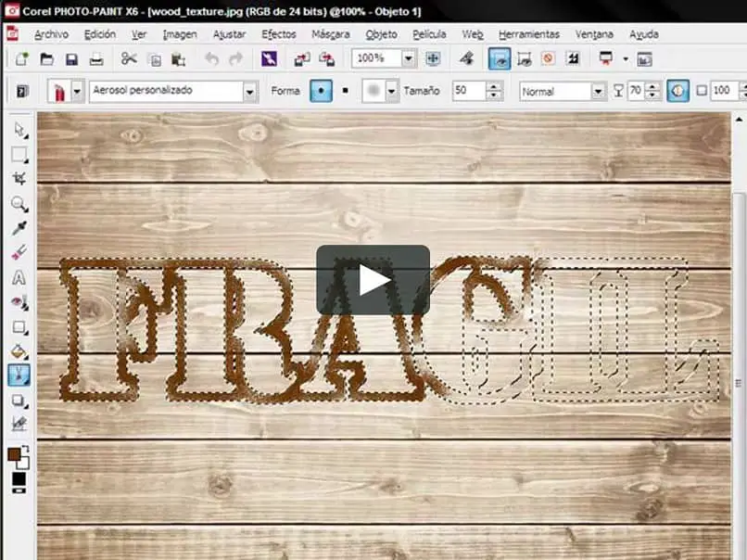Select the Rectangle Mask tool
The width and height of the screenshot is (747, 560).
[19, 155]
